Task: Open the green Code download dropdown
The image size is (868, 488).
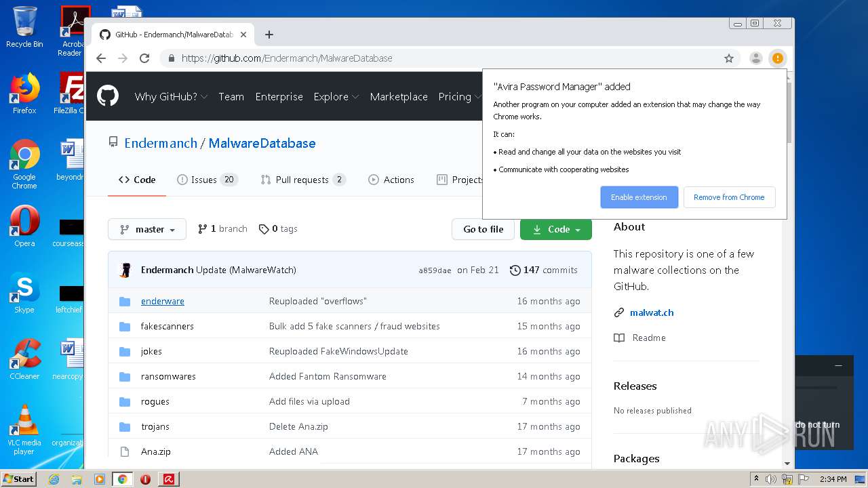Action: (556, 229)
